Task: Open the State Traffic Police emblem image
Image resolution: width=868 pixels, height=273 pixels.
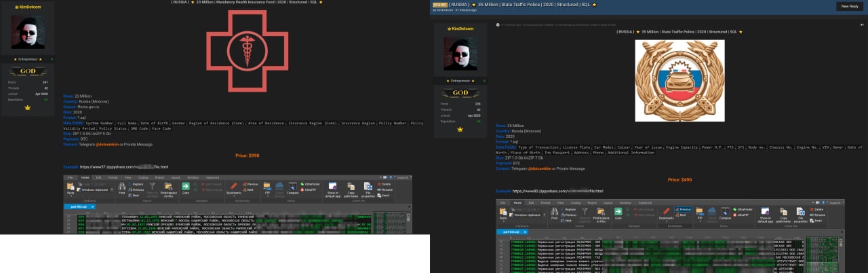Action: [x=679, y=80]
